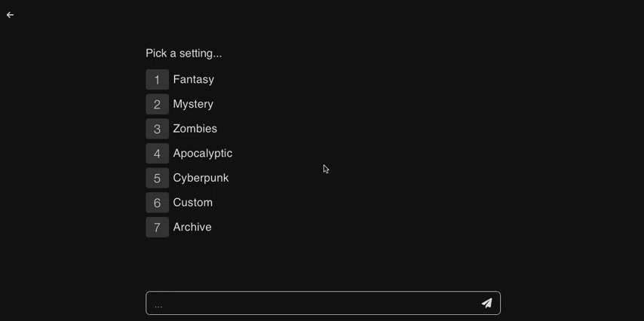
Task: Select number 6 box for Custom
Action: tap(158, 203)
